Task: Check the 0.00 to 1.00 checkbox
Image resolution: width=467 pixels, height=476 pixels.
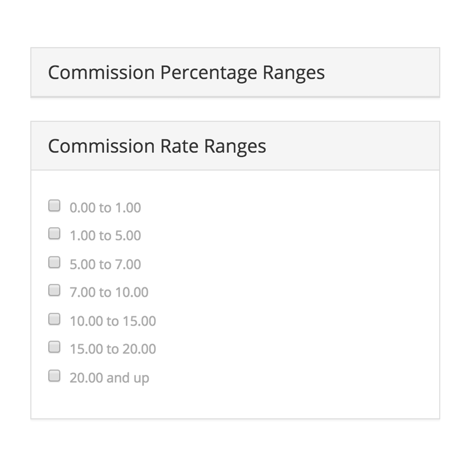Action: click(54, 206)
